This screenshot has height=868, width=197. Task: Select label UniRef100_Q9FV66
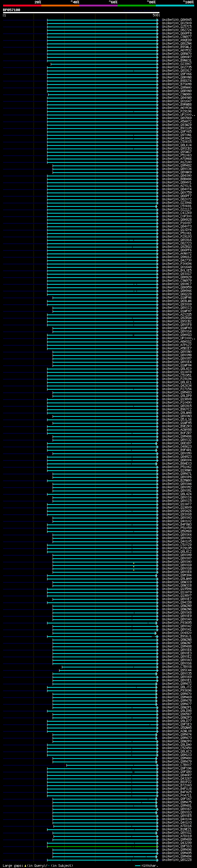(177, 74)
